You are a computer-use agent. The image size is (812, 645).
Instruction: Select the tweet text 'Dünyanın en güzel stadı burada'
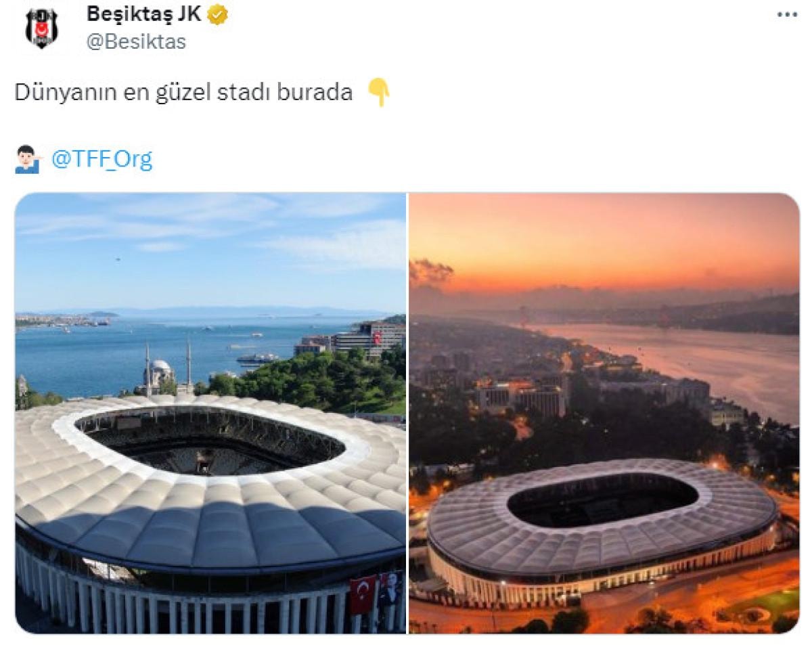(x=183, y=93)
